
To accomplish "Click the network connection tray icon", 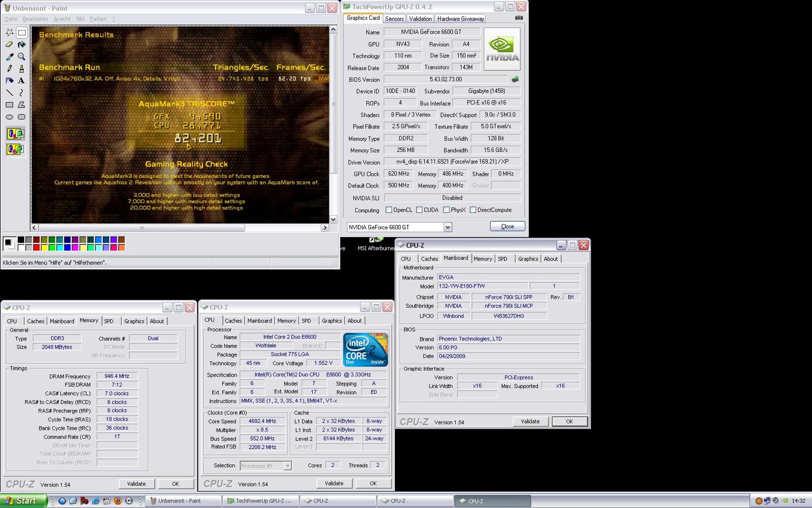I will (x=767, y=500).
